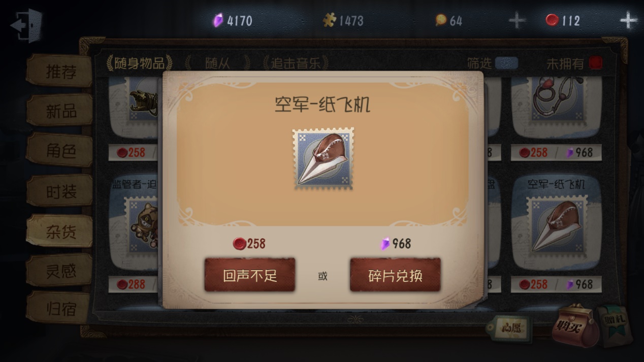Tap the puzzle piece clues icon
Image resolution: width=644 pixels, height=362 pixels.
pyautogui.click(x=330, y=20)
